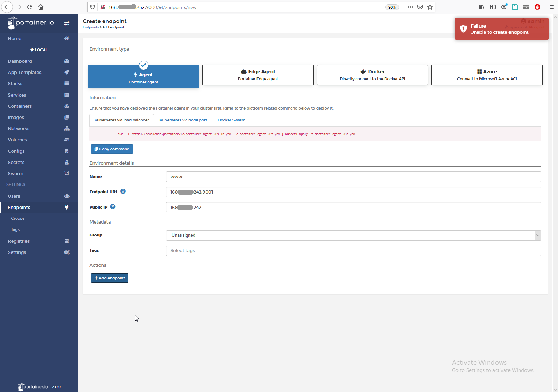Click the Stacks list icon
Image resolution: width=558 pixels, height=392 pixels.
(67, 83)
